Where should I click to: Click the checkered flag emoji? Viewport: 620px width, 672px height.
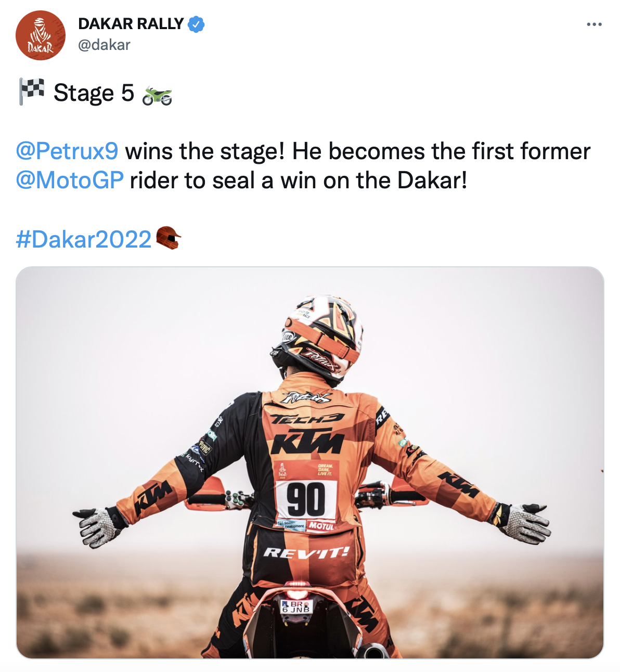[32, 91]
